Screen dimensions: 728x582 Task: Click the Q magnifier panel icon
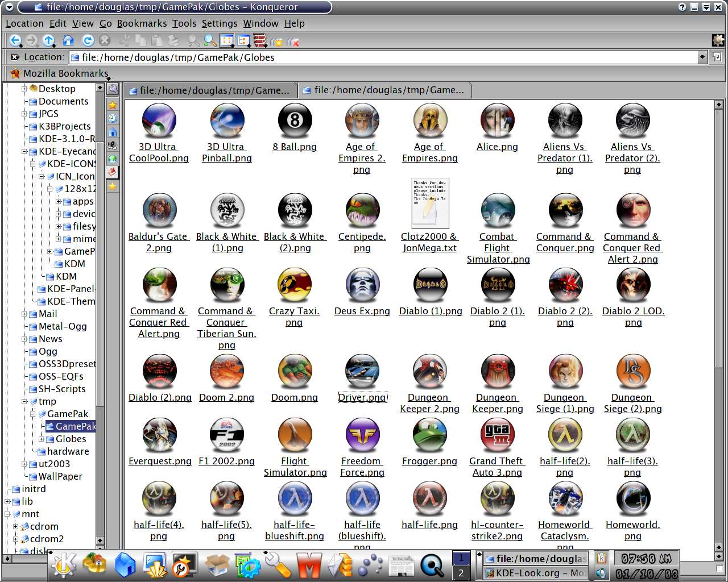click(x=432, y=566)
